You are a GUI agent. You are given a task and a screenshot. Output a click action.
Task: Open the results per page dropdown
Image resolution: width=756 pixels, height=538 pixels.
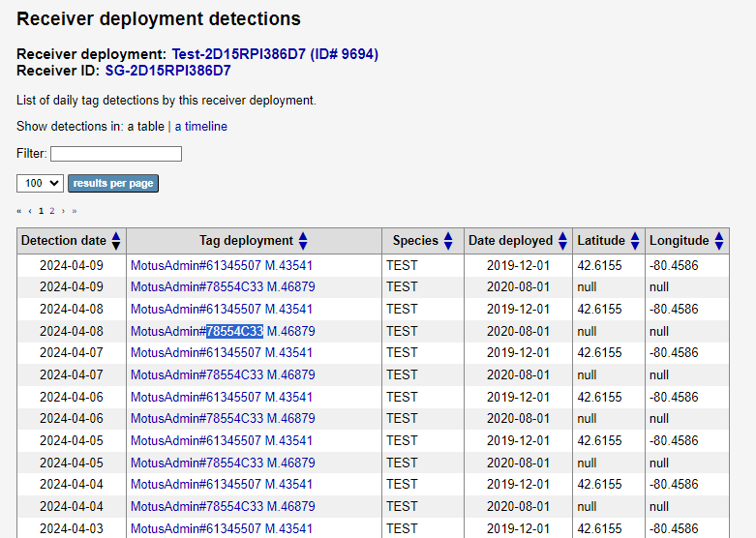coord(40,183)
